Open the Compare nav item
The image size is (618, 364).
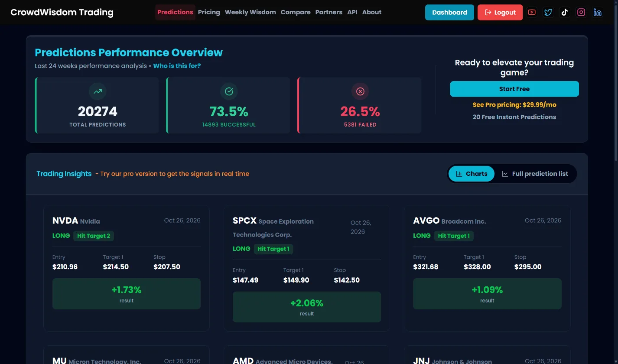[296, 12]
